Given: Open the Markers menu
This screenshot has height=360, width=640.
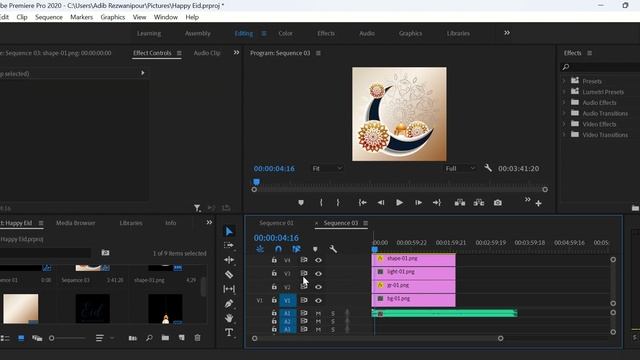Looking at the screenshot, I should pos(81,17).
